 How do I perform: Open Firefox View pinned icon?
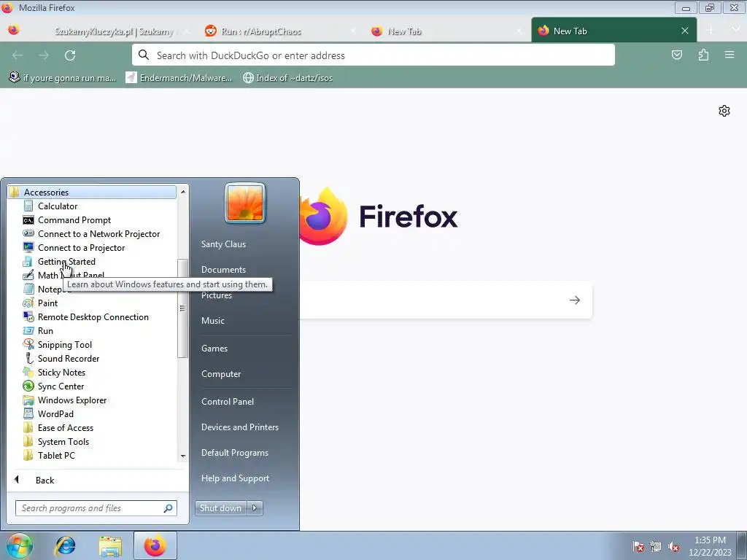pos(14,31)
